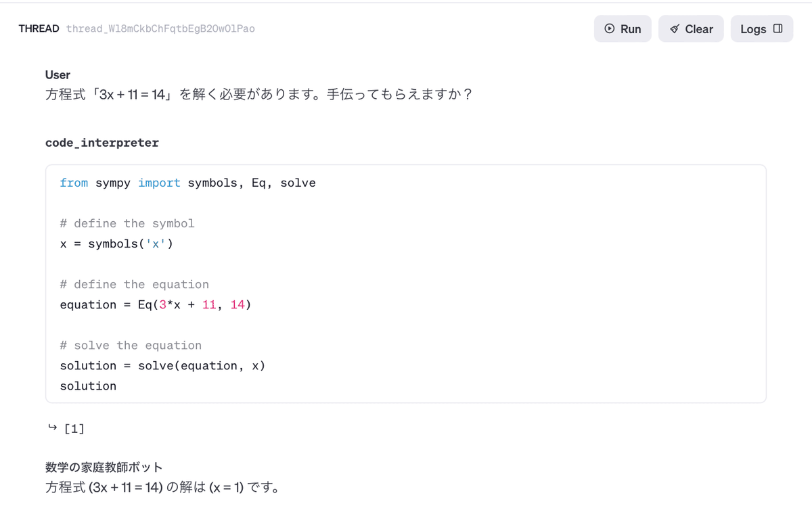Expand the code_interpreter tool call details
This screenshot has width=812, height=510.
click(x=101, y=143)
